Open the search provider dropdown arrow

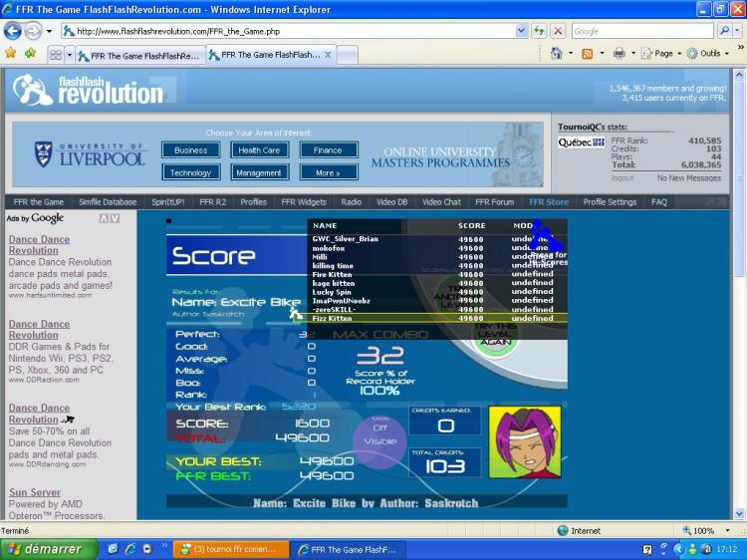[x=737, y=31]
